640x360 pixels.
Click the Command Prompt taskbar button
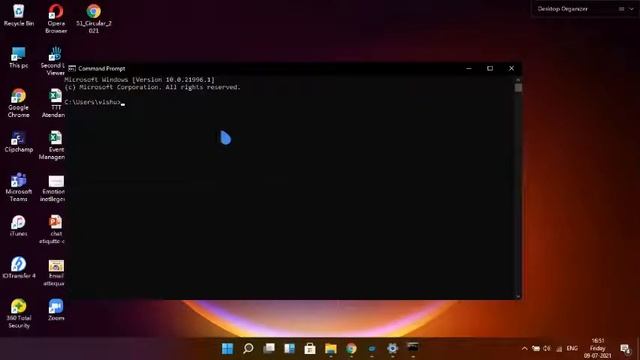pos(413,349)
